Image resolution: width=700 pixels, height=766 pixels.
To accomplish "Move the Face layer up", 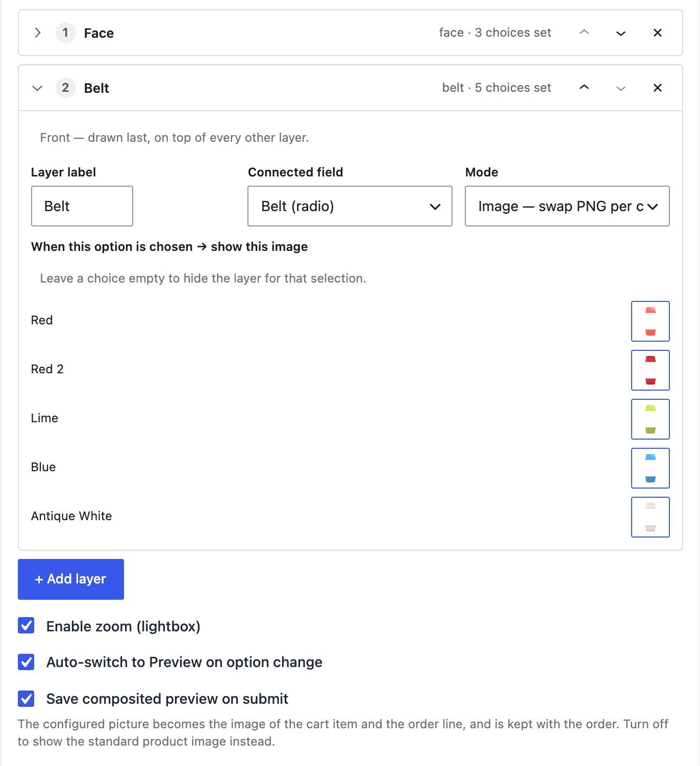I will pyautogui.click(x=584, y=33).
